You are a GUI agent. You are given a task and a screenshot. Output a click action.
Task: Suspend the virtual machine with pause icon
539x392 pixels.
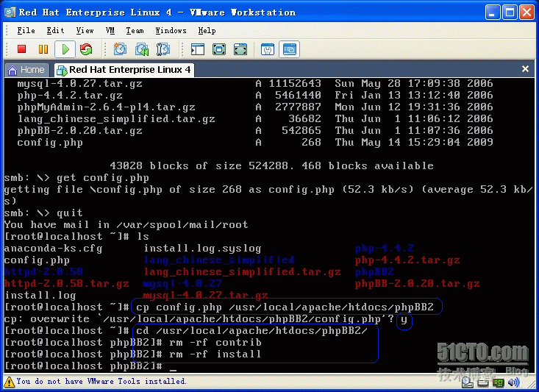(x=43, y=49)
